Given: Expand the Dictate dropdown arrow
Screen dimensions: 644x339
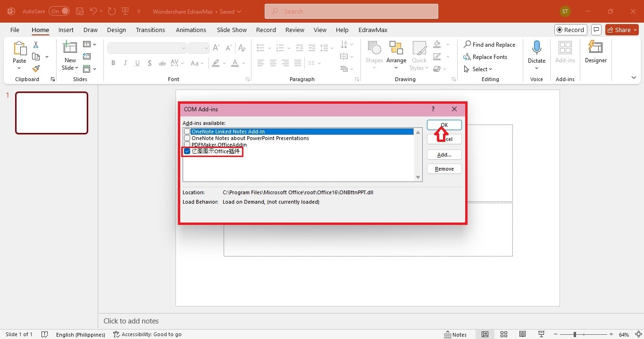Looking at the screenshot, I should [536, 68].
